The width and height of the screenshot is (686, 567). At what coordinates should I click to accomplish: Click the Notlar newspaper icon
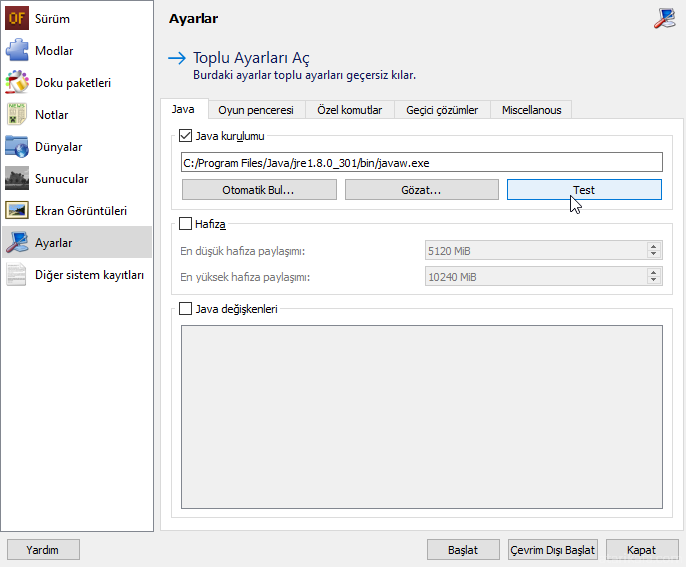(x=17, y=114)
